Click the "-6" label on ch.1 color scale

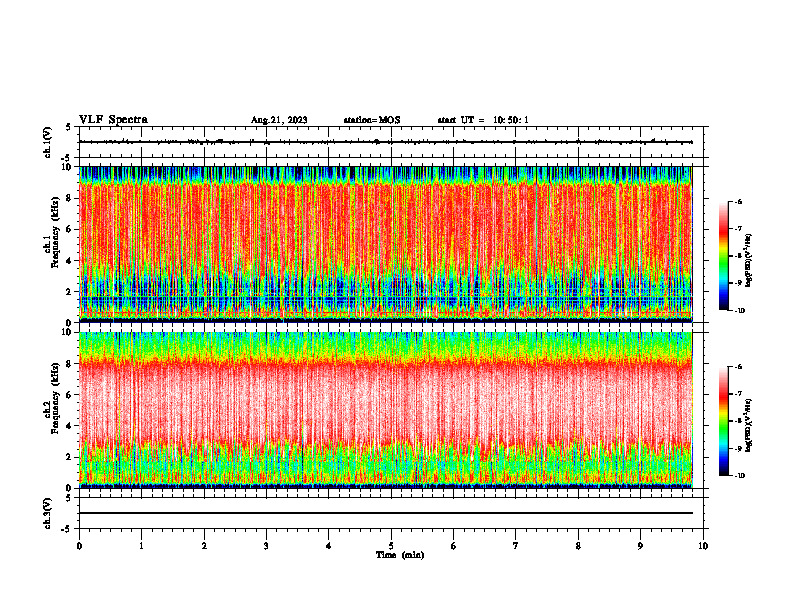738,202
